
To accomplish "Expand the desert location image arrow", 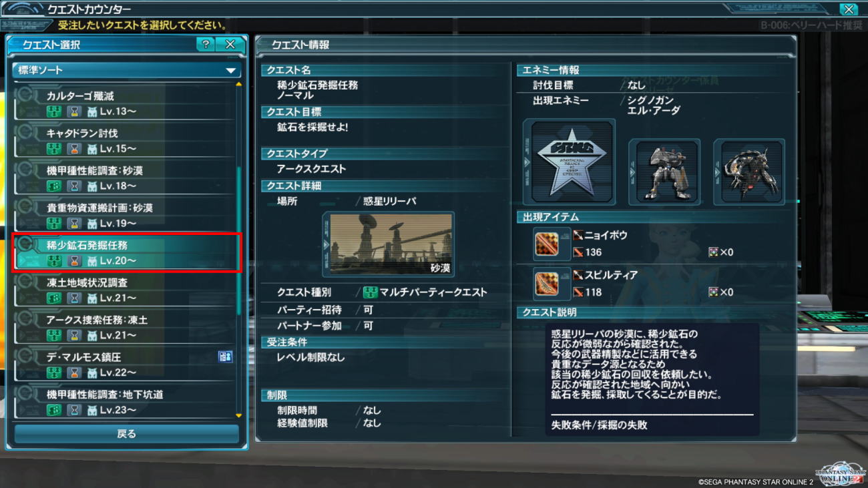I will 327,245.
